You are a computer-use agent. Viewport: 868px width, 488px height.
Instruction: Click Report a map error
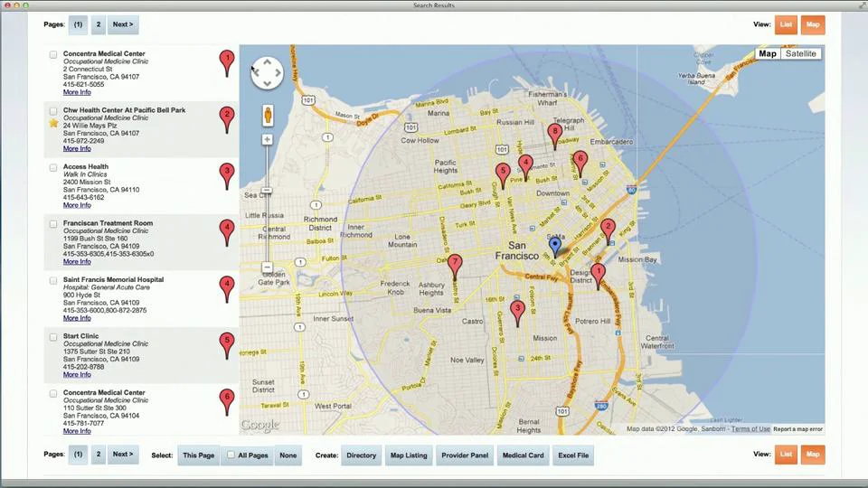coord(797,428)
